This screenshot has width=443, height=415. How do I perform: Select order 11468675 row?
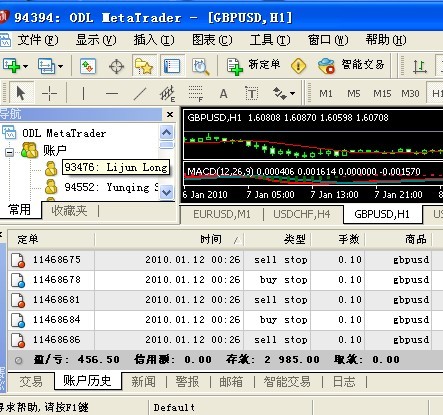tap(225, 260)
